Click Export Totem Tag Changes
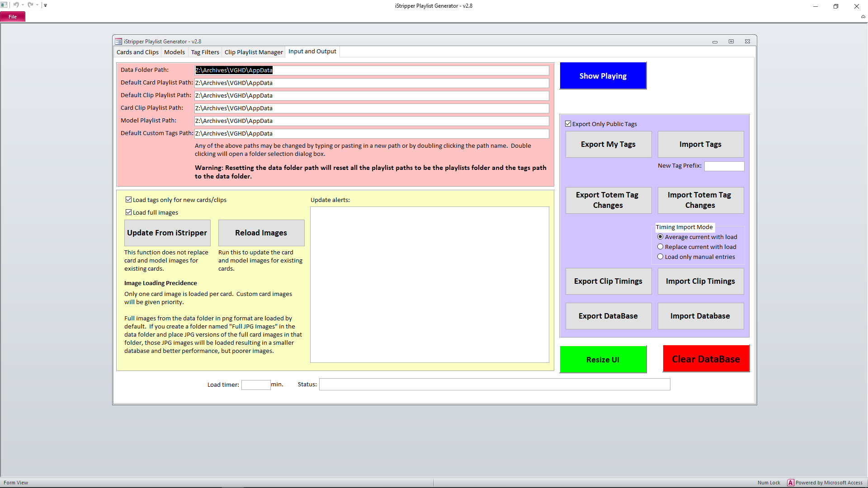This screenshot has height=488, width=868. click(609, 200)
